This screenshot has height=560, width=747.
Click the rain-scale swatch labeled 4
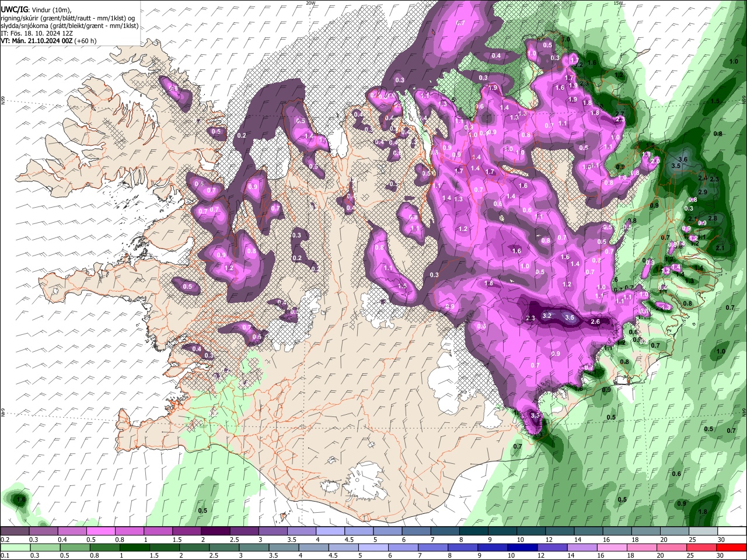pyautogui.click(x=313, y=547)
